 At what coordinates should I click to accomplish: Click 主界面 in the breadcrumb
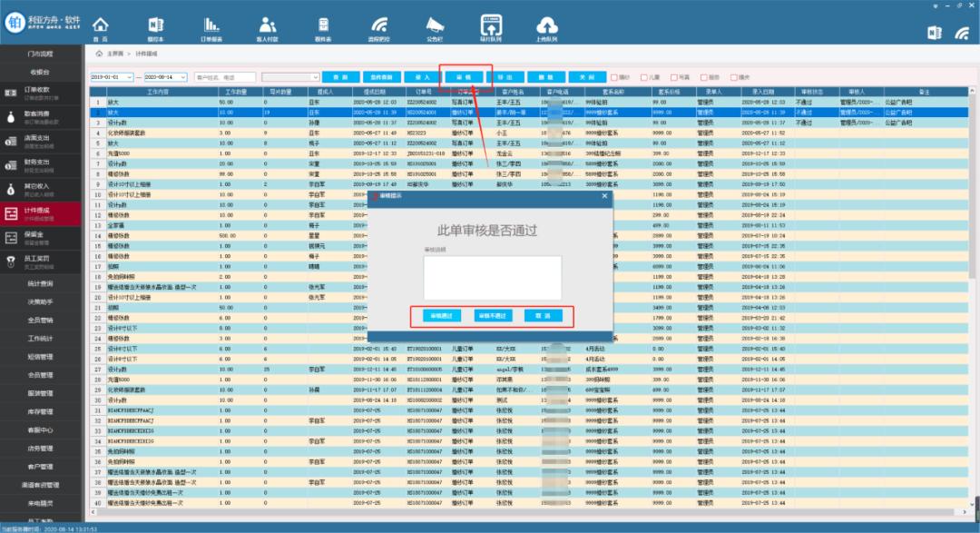(115, 54)
